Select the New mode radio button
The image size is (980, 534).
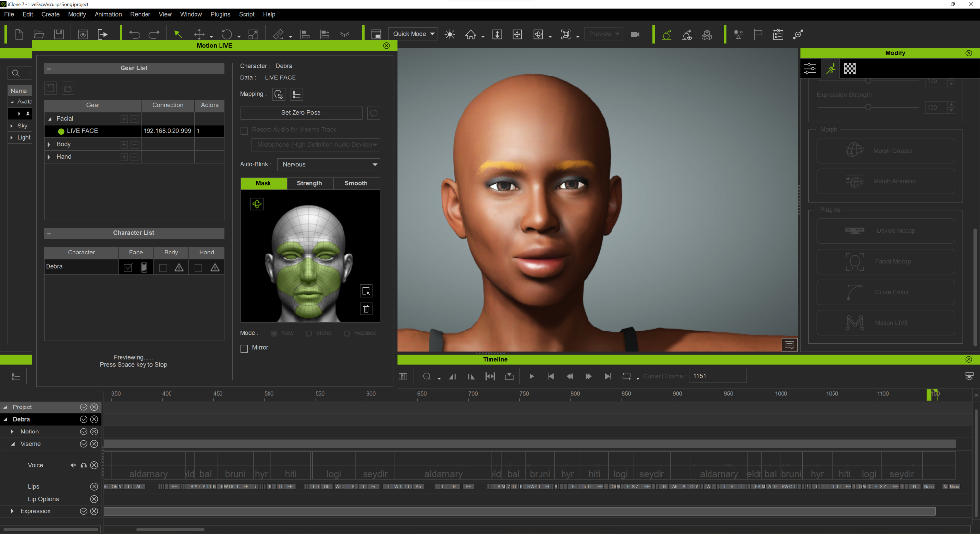tap(274, 333)
